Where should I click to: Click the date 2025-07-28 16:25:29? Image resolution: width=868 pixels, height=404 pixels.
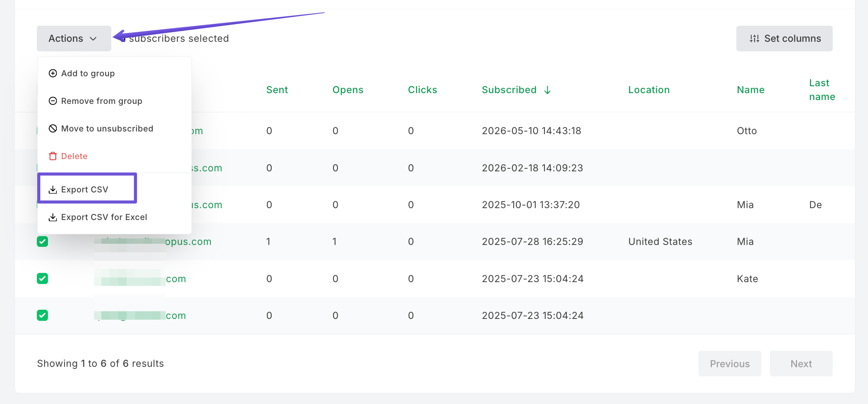(x=533, y=241)
